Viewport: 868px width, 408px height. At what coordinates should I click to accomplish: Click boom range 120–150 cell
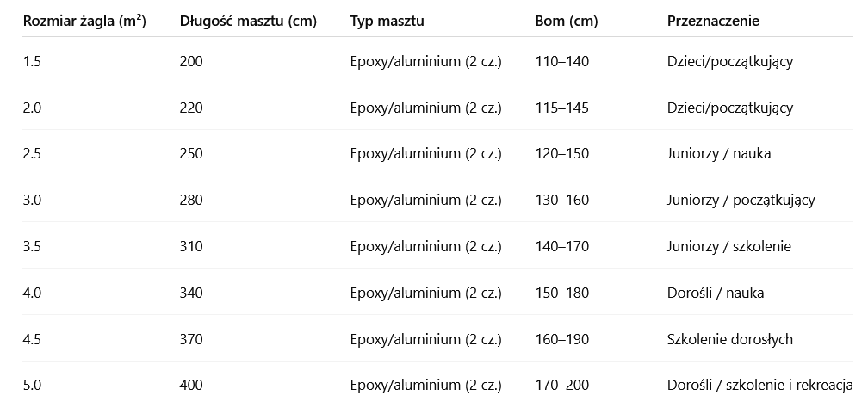[x=561, y=153]
